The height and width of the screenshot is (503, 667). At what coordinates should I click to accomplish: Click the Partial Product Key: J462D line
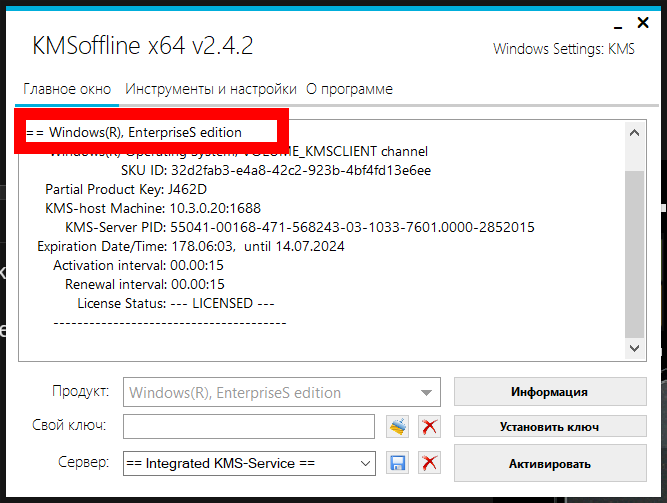pyautogui.click(x=126, y=189)
